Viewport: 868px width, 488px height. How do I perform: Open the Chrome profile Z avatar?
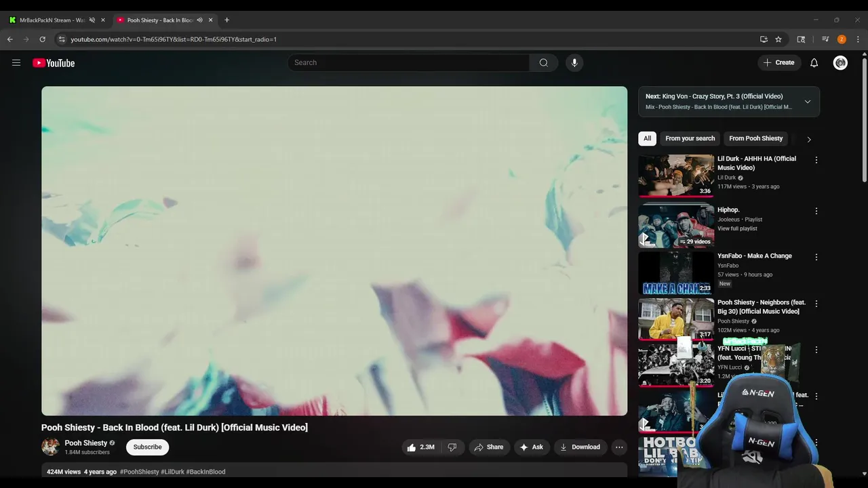(842, 39)
